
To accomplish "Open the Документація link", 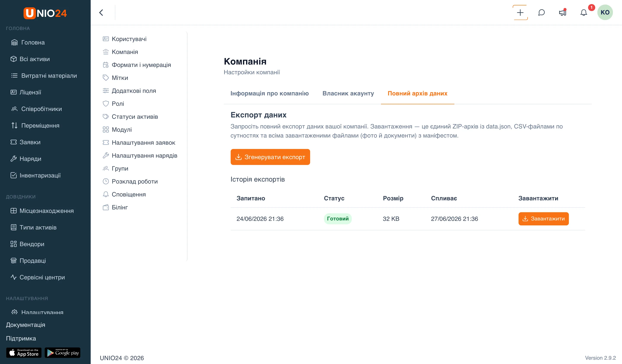I will [x=25, y=325].
